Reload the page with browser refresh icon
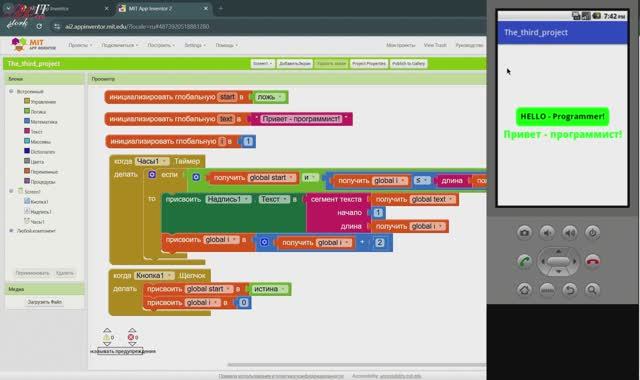The image size is (640, 380). pos(39,27)
